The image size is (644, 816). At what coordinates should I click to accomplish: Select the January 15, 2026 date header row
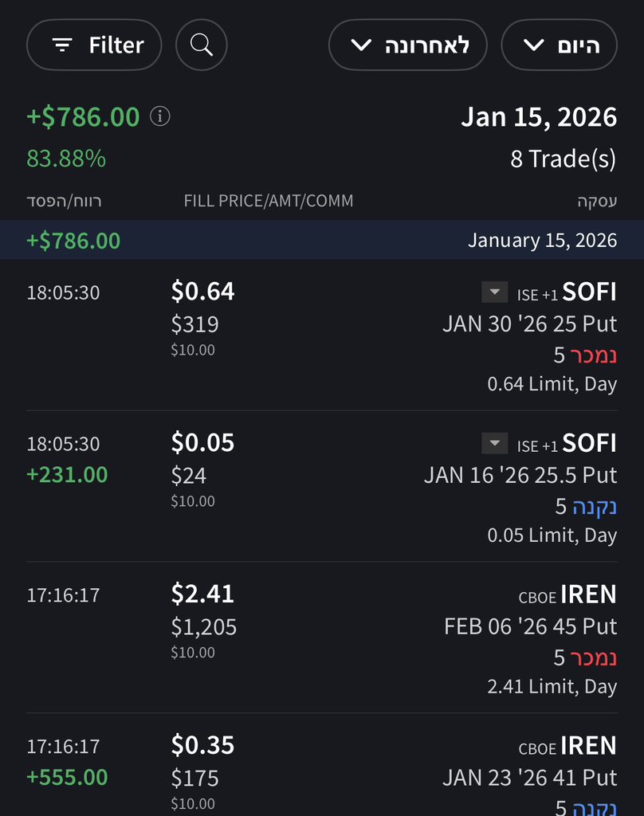point(322,240)
